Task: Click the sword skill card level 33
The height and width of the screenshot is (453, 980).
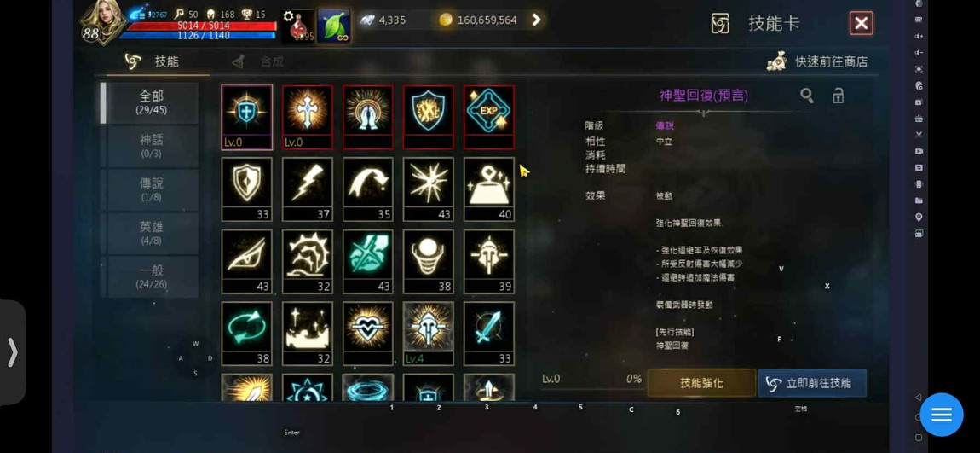Action: coord(489,334)
